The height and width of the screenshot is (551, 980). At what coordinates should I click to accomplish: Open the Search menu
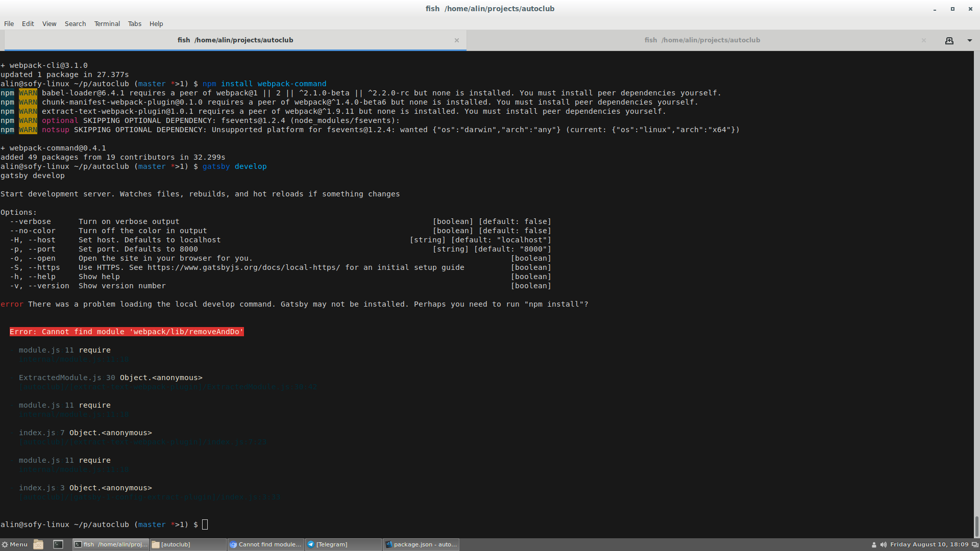[75, 24]
